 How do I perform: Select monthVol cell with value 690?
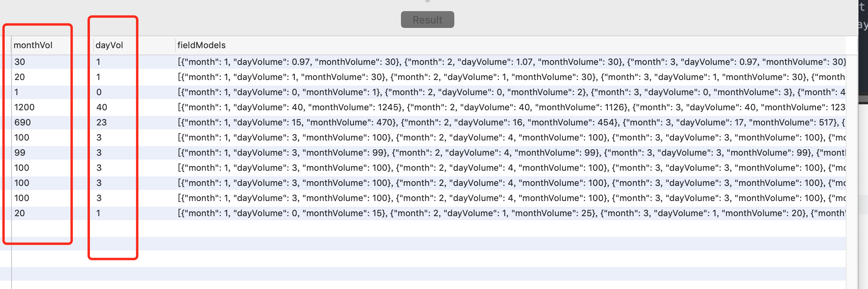(52, 122)
